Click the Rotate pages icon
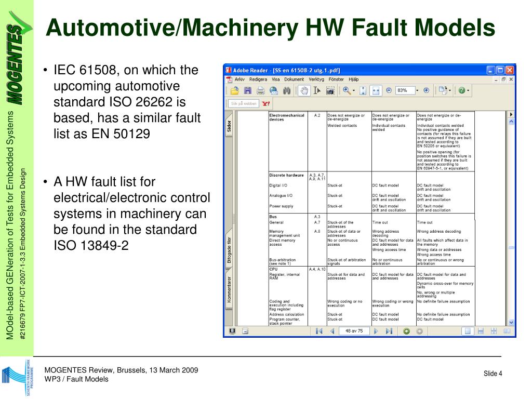532x399 pixels. [443, 90]
